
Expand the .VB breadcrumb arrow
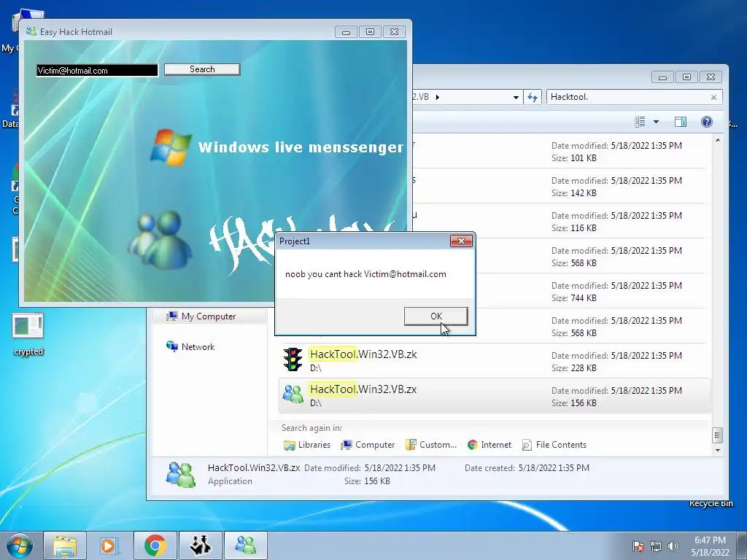coord(438,97)
